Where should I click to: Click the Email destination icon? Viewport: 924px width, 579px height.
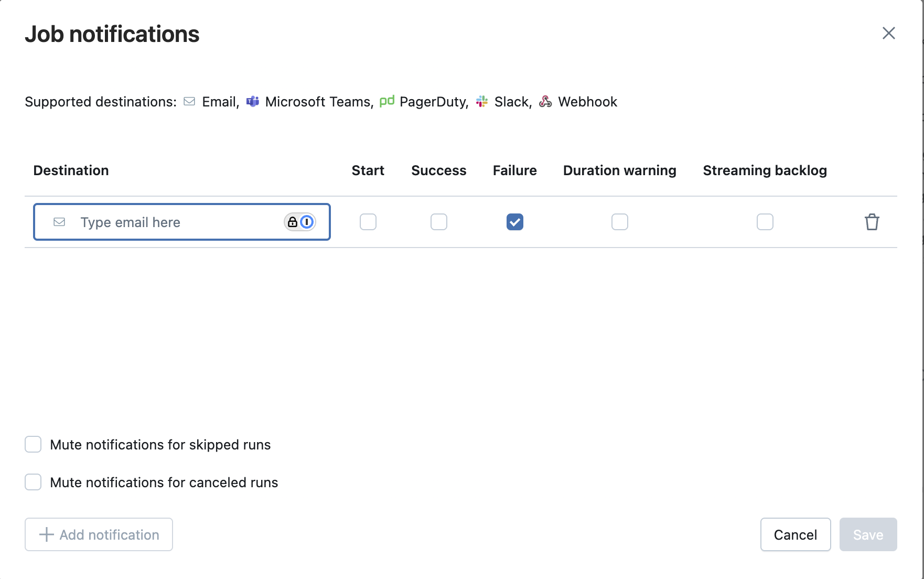[189, 102]
